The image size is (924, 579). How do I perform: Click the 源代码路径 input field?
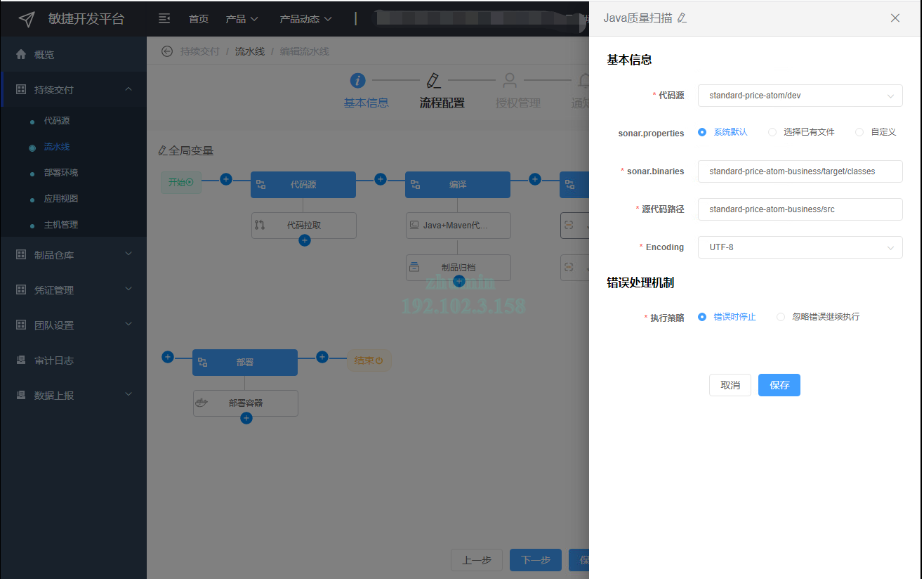[800, 209]
